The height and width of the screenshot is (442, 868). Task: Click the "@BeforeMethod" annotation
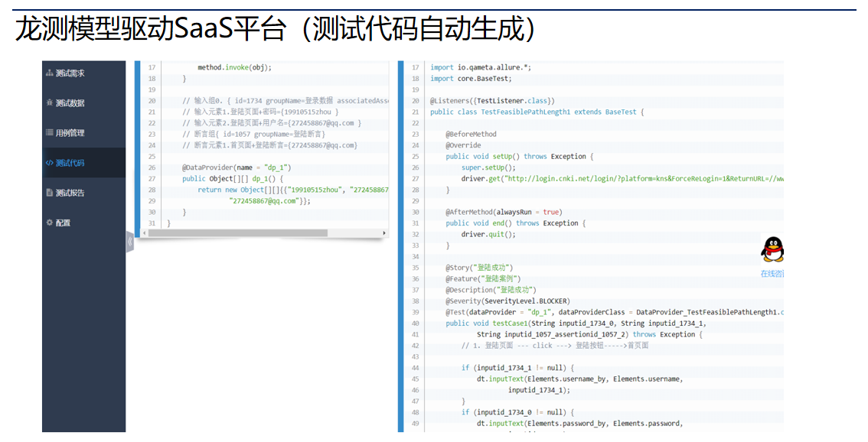tap(471, 134)
